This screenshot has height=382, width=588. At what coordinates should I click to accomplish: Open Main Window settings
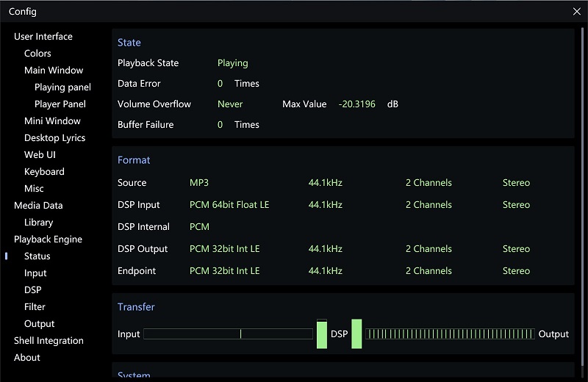(x=54, y=70)
